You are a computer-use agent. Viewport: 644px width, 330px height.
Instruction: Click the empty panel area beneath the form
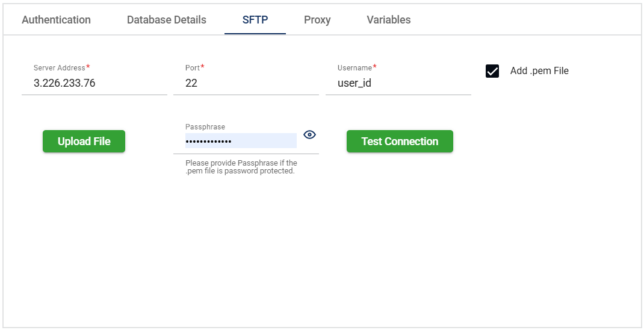pyautogui.click(x=322, y=253)
